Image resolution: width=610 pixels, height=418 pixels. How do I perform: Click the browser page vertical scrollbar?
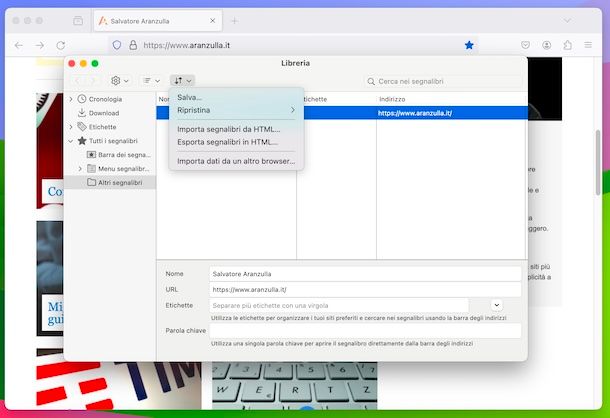click(x=598, y=163)
